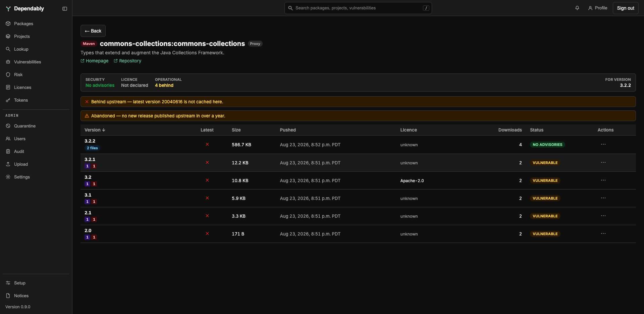Image resolution: width=644 pixels, height=314 pixels.
Task: Click the Sign out button
Action: [x=626, y=8]
